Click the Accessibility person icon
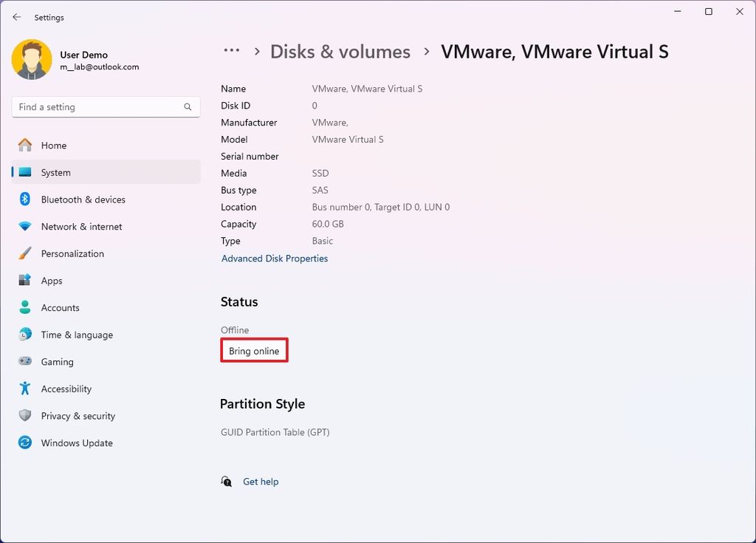Screen dimensions: 756x543 click(x=24, y=389)
